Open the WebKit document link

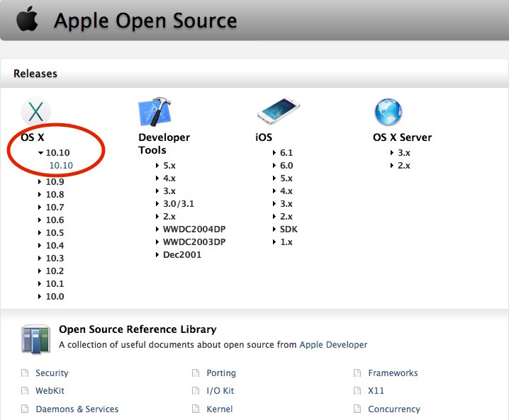tap(50, 390)
